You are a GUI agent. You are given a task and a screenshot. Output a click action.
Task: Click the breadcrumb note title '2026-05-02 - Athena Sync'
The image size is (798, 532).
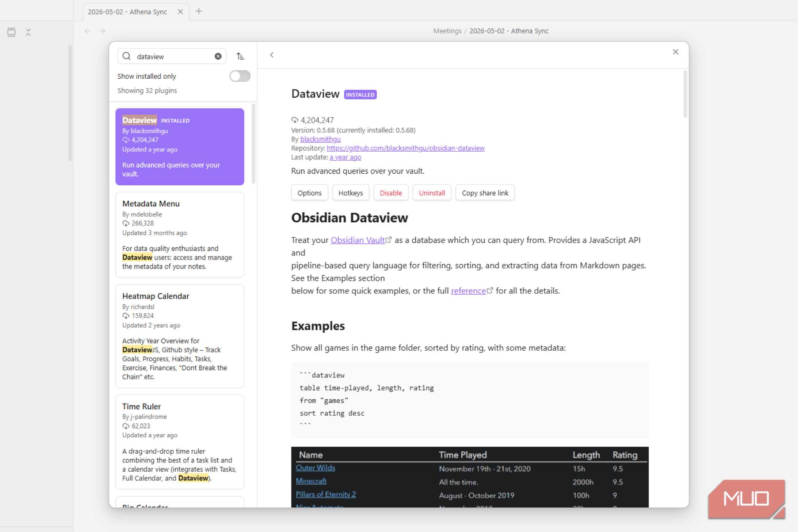point(508,31)
